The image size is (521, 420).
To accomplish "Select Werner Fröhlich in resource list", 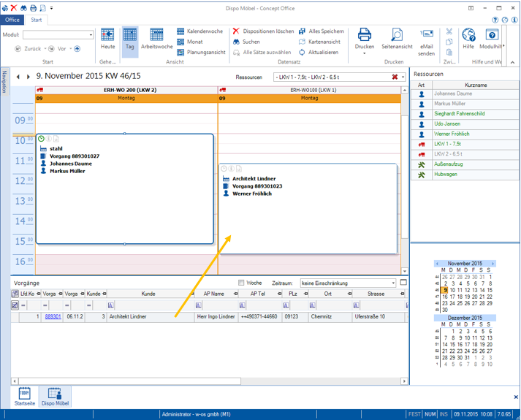I will coord(452,134).
